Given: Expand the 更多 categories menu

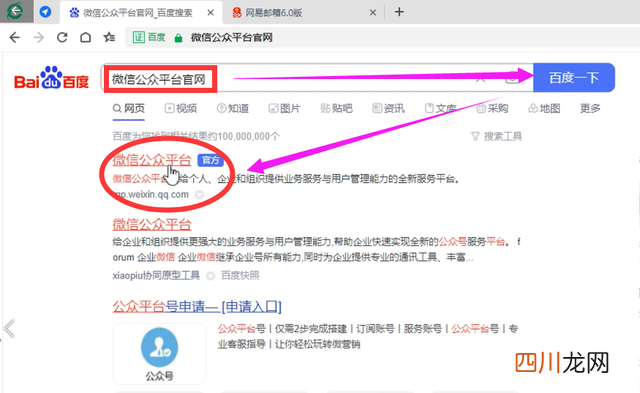Looking at the screenshot, I should [x=590, y=108].
